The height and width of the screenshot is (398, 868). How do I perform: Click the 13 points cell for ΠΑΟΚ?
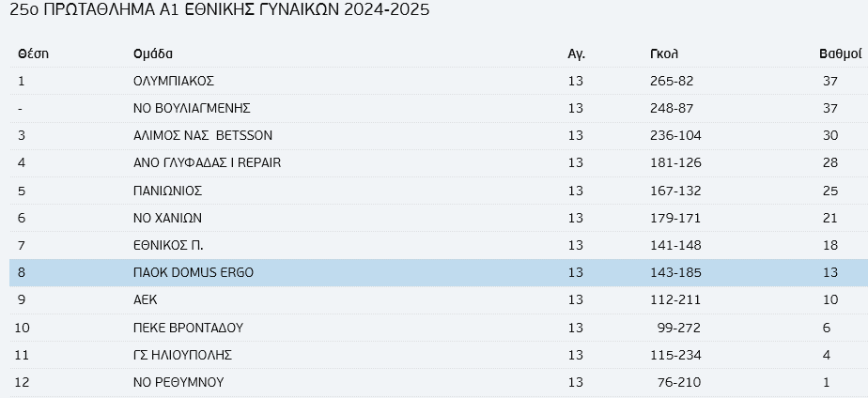(829, 272)
